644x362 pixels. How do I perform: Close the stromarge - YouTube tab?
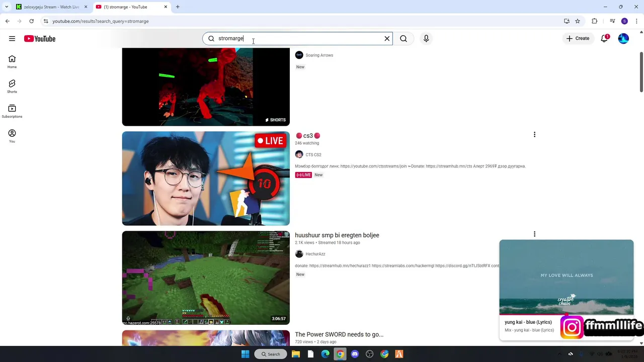(x=166, y=7)
